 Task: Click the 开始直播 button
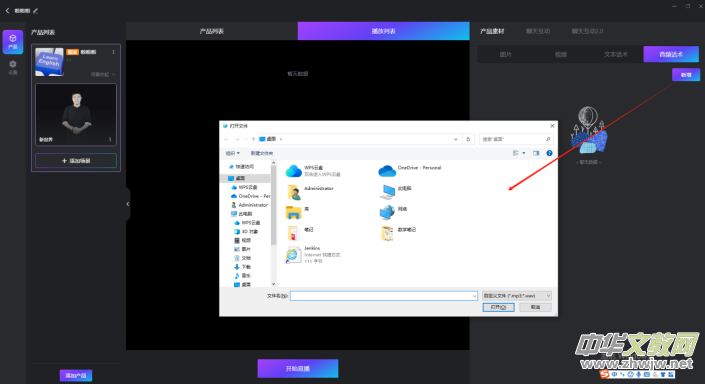298,368
